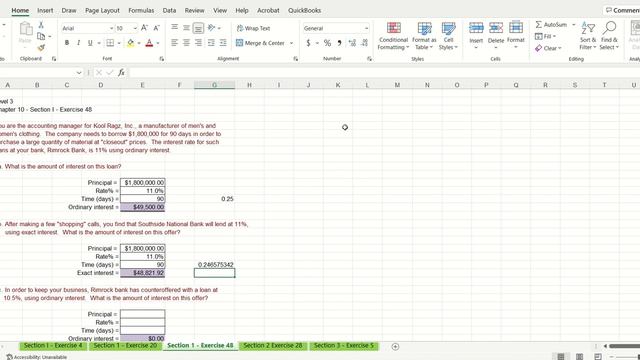
Task: Expand the Merge & Center dropdown arrow
Action: [x=291, y=43]
